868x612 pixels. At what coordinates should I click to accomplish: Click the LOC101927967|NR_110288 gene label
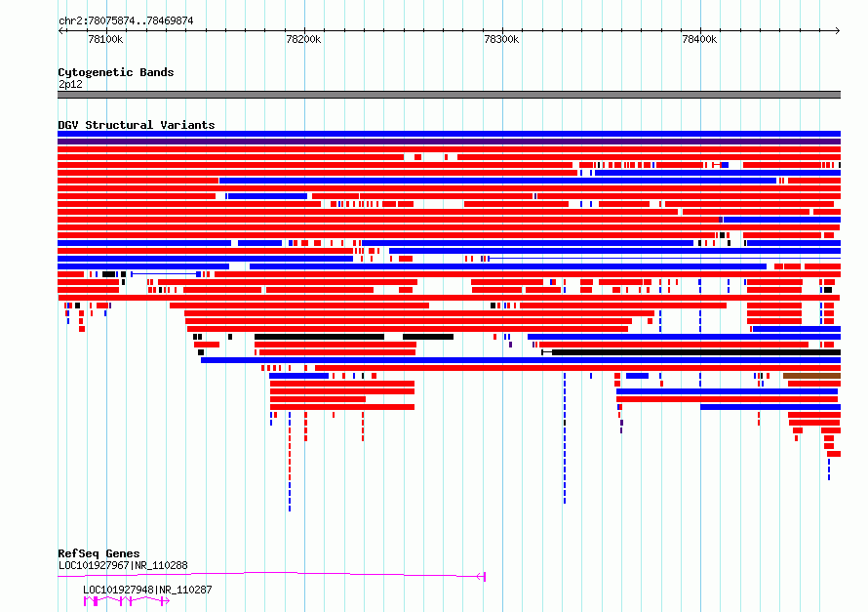[124, 565]
